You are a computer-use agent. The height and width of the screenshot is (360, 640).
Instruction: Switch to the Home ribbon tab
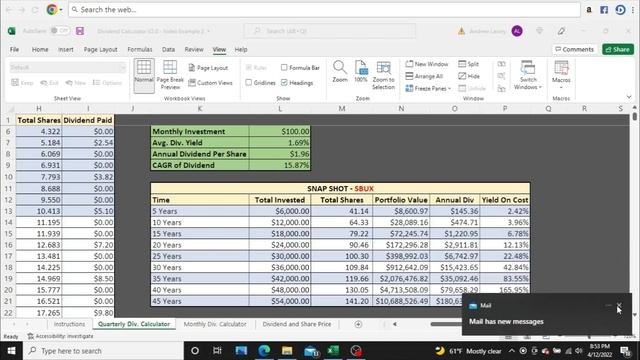pyautogui.click(x=40, y=49)
